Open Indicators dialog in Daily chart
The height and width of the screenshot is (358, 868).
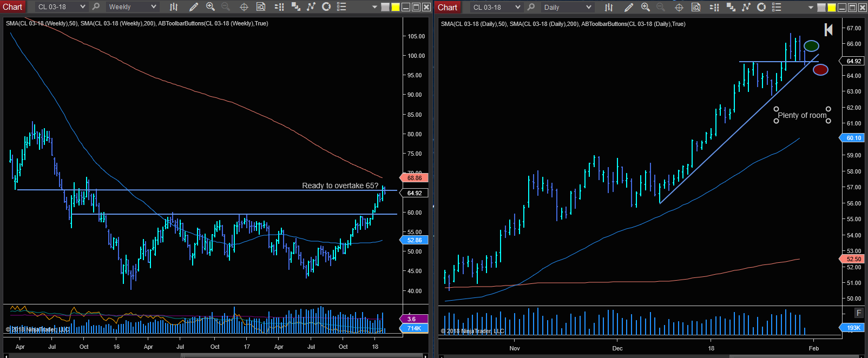click(x=746, y=7)
